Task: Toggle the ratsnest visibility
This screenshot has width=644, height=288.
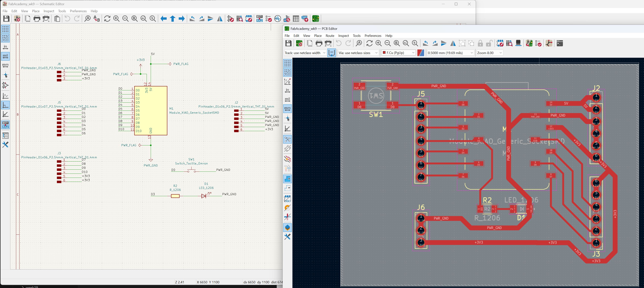Action: [287, 139]
